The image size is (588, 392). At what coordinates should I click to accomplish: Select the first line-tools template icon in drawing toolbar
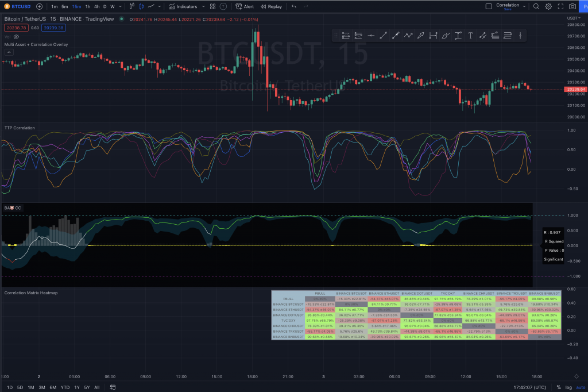346,36
